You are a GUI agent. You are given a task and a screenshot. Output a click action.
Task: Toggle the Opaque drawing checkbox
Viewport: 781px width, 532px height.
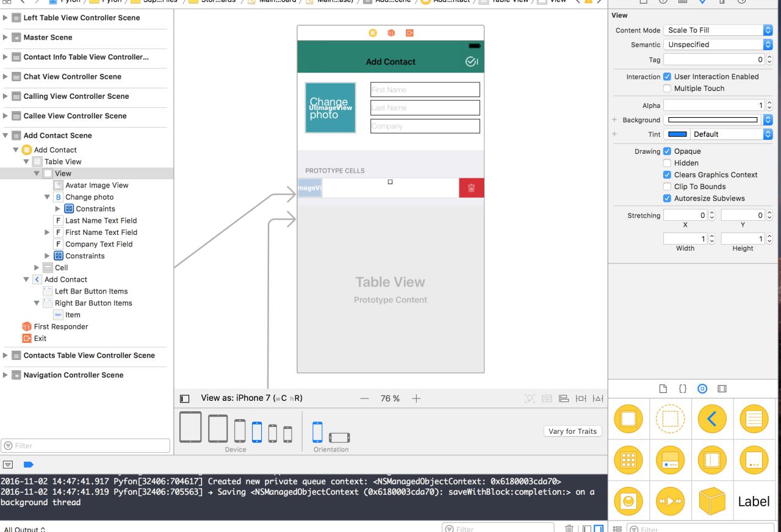coord(667,151)
